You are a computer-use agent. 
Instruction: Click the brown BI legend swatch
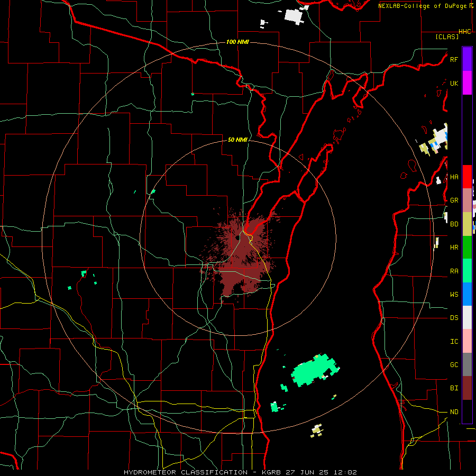(467, 388)
